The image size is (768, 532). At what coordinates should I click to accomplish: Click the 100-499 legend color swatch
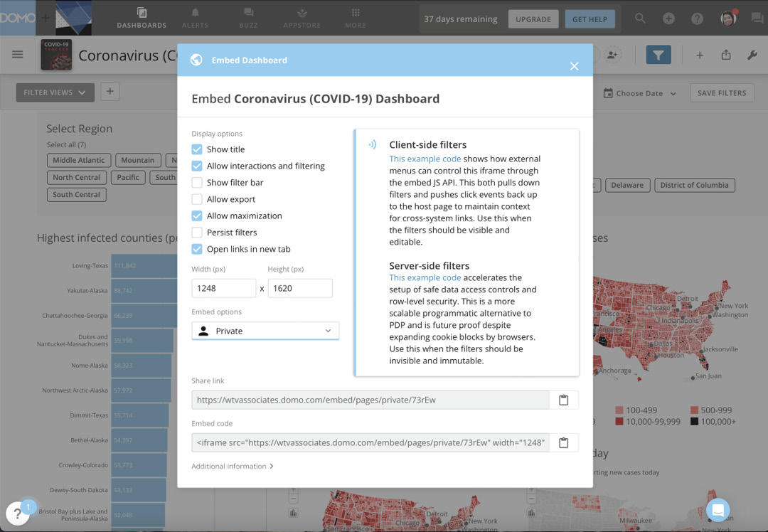[619, 410]
